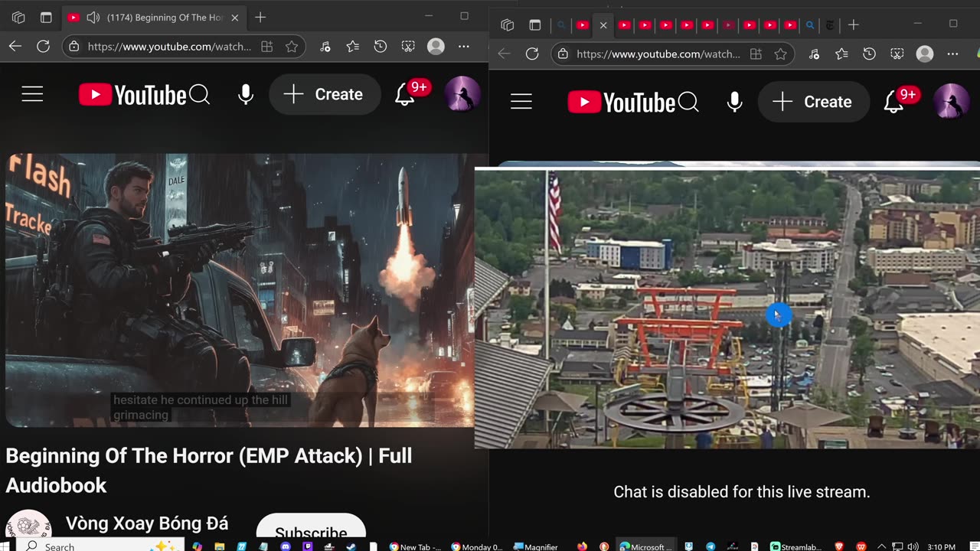980x551 pixels.
Task: Mute the Beginning Of The Horror tab
Action: (x=93, y=18)
